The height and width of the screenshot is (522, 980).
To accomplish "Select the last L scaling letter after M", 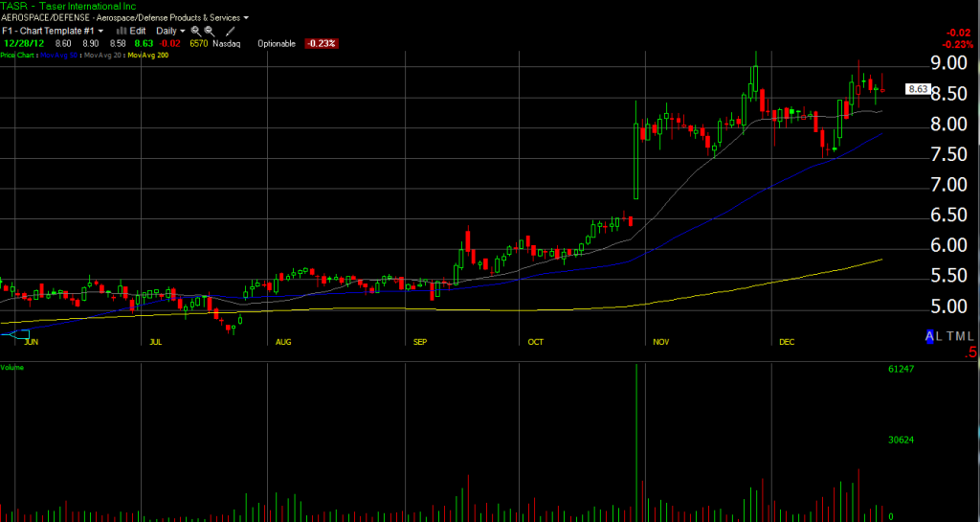I will coord(970,336).
